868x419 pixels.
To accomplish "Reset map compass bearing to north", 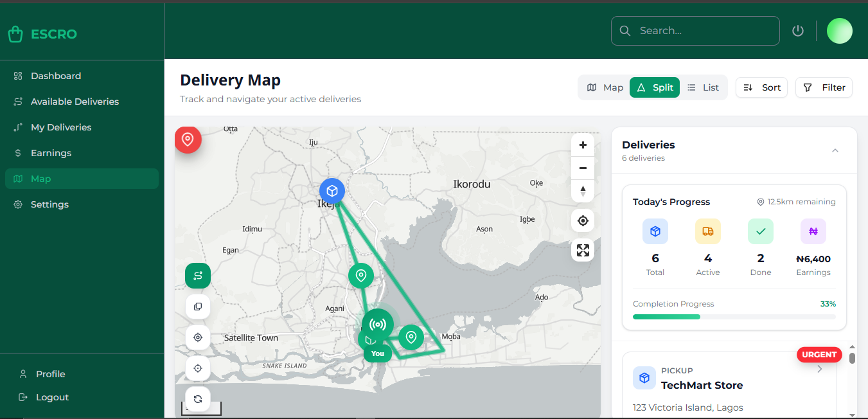I will (583, 191).
